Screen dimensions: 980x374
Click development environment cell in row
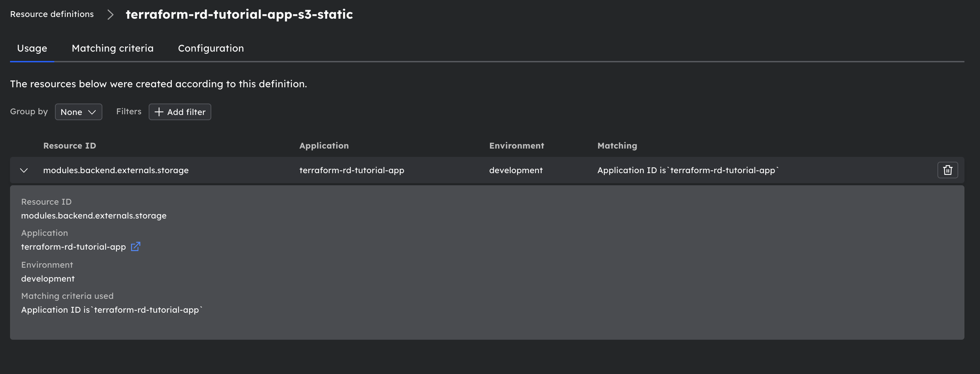click(516, 170)
